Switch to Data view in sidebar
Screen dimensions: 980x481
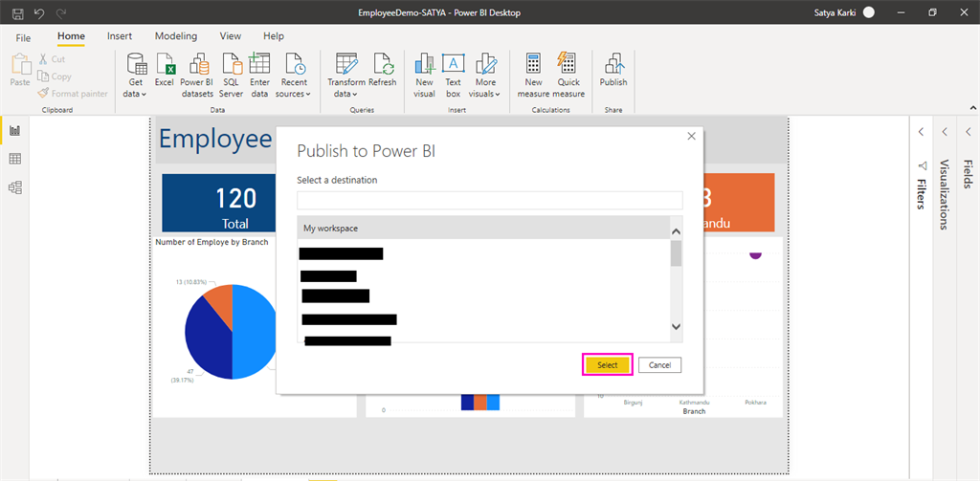15,159
